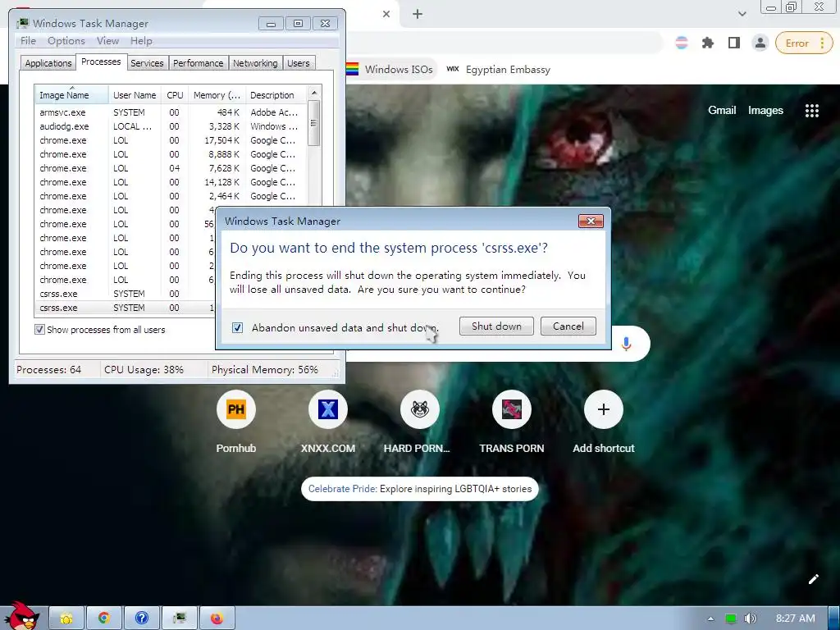Click the Cancel button in dialog
The width and height of the screenshot is (840, 630).
[568, 326]
